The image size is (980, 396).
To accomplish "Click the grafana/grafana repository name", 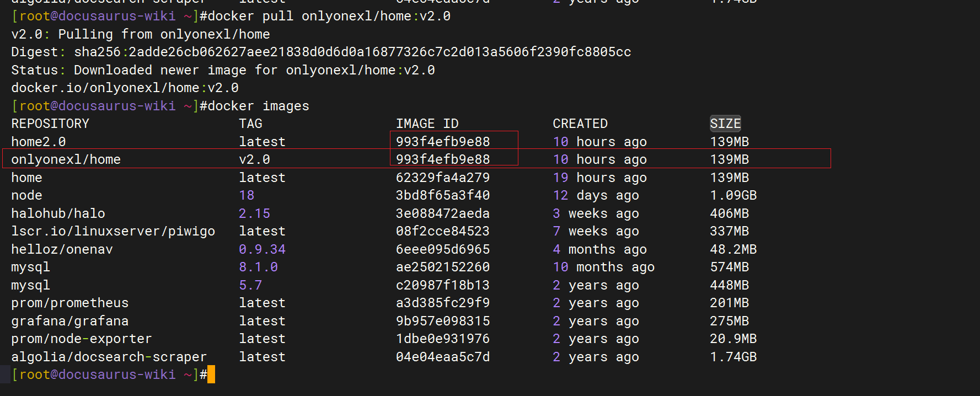I will (x=69, y=321).
